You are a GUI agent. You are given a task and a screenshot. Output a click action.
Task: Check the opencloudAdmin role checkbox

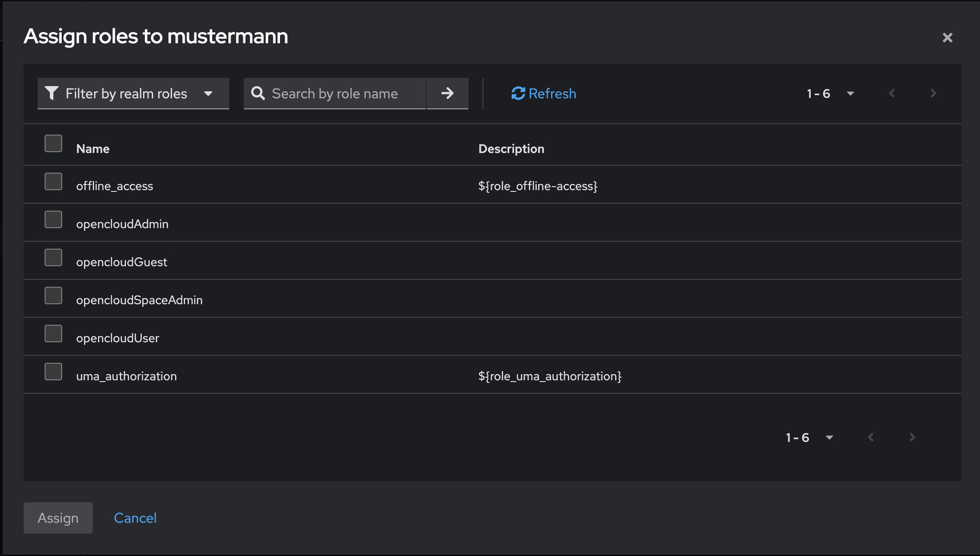point(53,219)
